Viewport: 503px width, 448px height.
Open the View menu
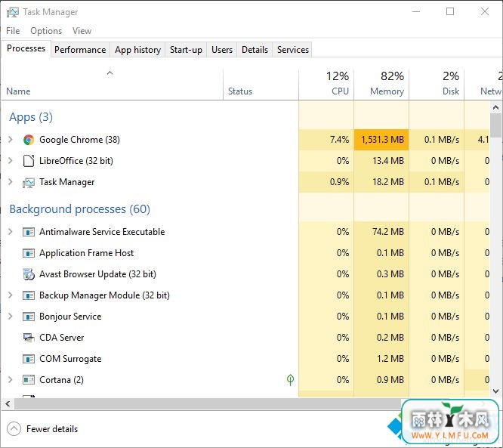[82, 31]
